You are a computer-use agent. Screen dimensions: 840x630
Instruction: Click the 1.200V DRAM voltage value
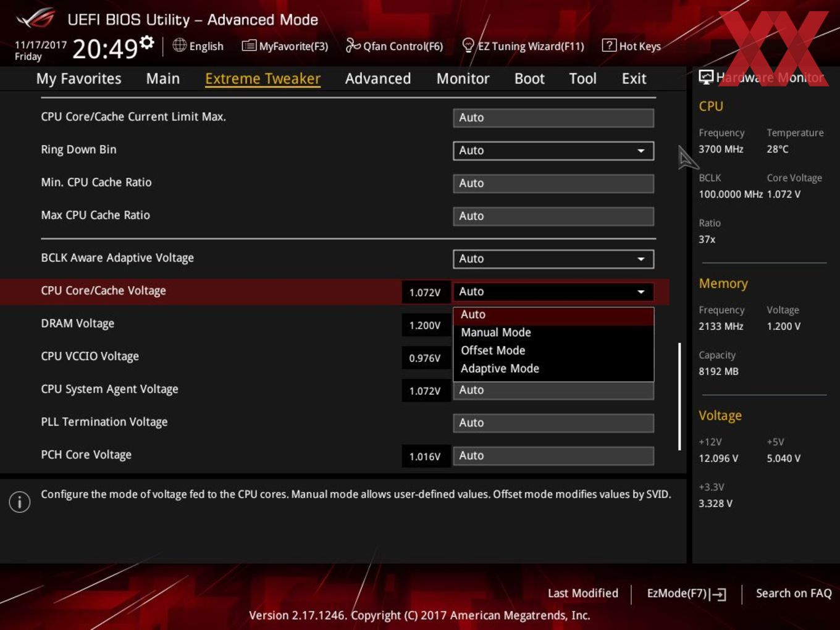click(425, 325)
